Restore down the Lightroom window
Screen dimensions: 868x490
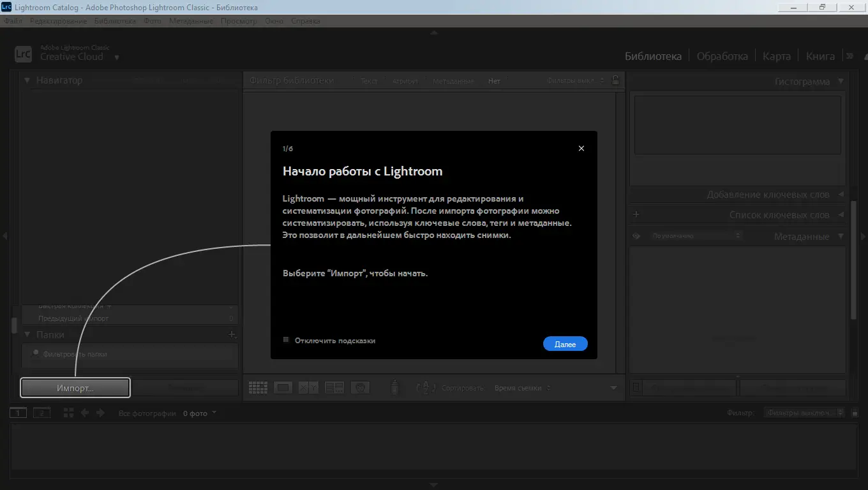822,7
